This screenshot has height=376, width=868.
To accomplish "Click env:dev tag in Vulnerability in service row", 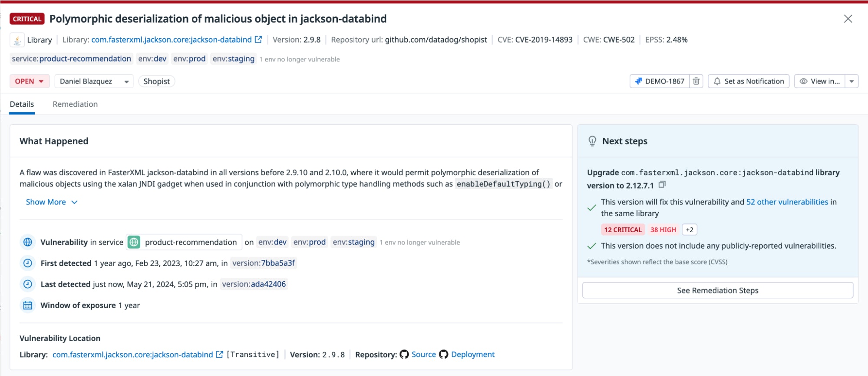I will point(273,242).
